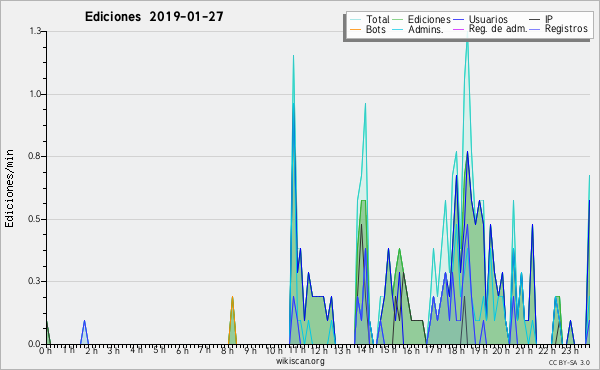Viewport: 600px width, 370px height.
Task: Click the '17 h' x-axis label
Action: [433, 350]
